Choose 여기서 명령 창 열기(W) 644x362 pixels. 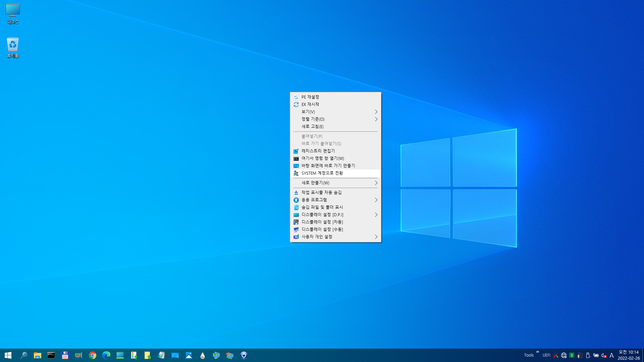[x=335, y=158]
